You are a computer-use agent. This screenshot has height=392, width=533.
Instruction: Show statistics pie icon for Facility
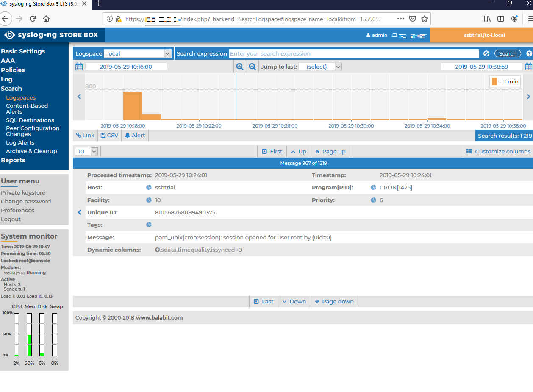pyautogui.click(x=149, y=200)
